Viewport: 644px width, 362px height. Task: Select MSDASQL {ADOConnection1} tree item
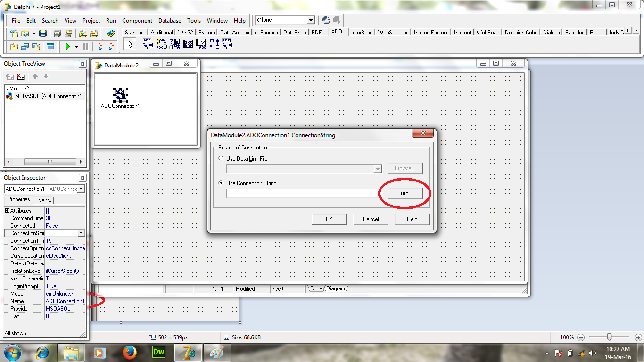click(50, 96)
